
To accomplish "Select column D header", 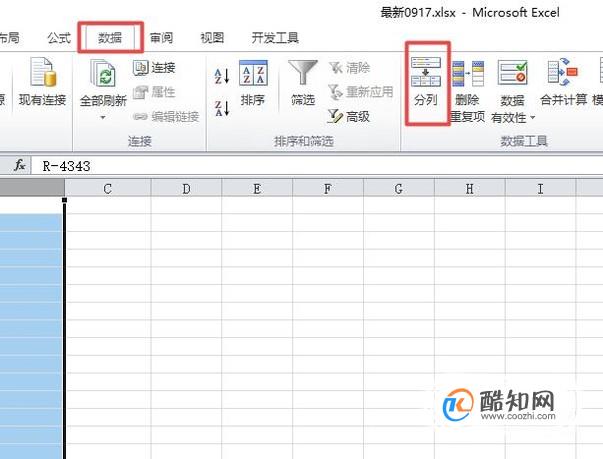I will (187, 189).
